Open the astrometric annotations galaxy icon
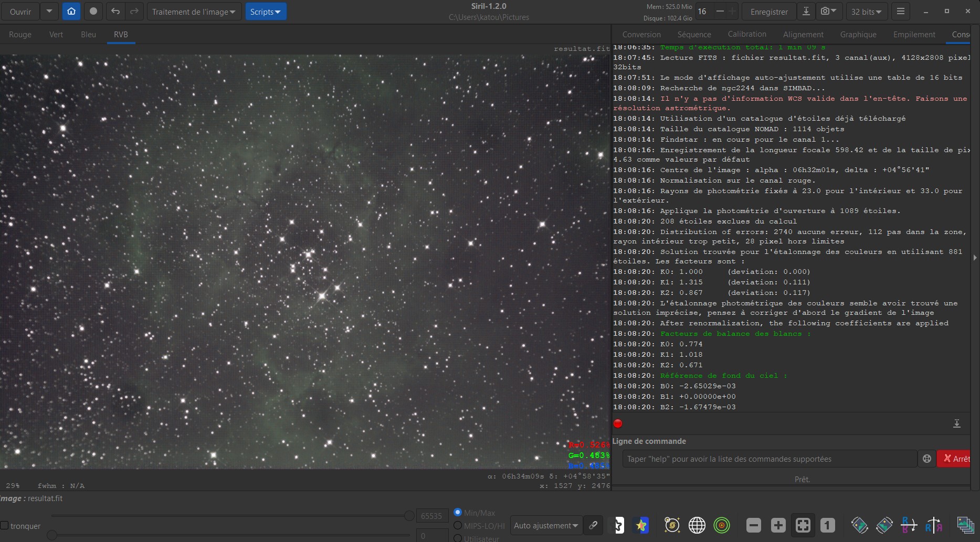 pos(672,525)
